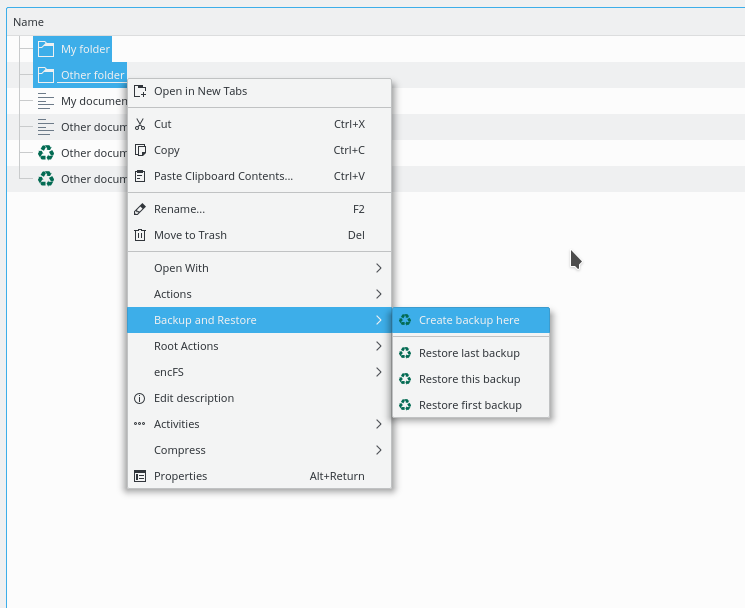Open the Compress entry
Image resolution: width=745 pixels, height=608 pixels.
(x=259, y=450)
